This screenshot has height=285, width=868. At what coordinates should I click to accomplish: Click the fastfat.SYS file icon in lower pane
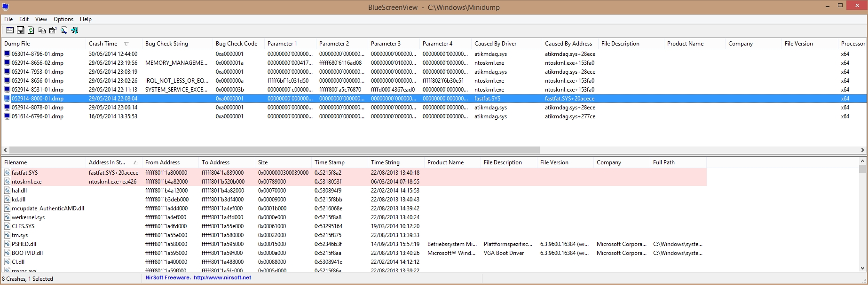[8, 173]
